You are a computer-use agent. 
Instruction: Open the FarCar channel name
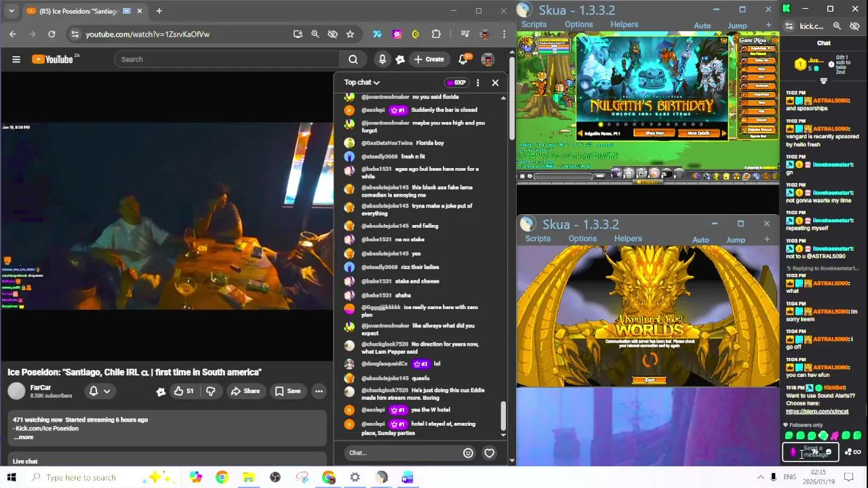[41, 388]
